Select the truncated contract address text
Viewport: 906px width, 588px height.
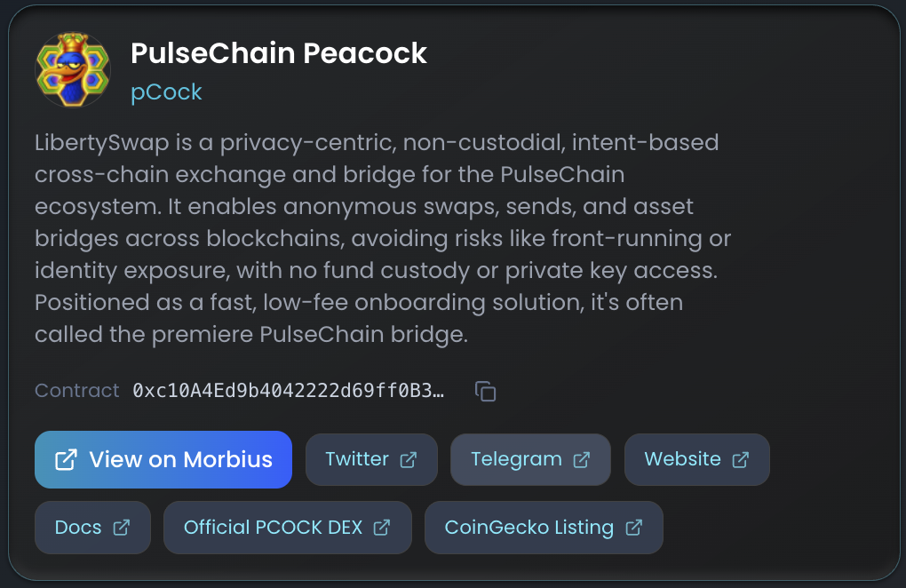pyautogui.click(x=288, y=391)
